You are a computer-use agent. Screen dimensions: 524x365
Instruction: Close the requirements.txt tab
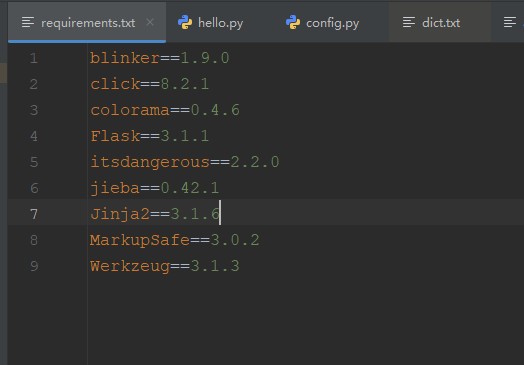coord(150,22)
